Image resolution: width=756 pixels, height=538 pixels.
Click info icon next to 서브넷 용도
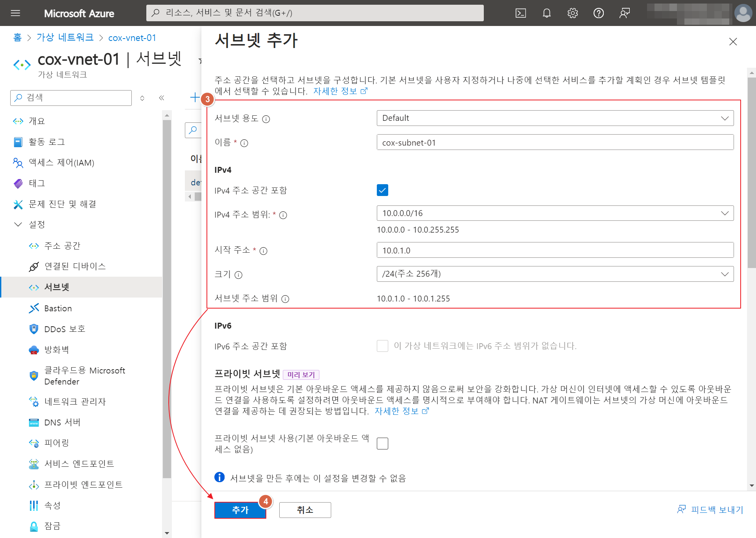point(266,119)
